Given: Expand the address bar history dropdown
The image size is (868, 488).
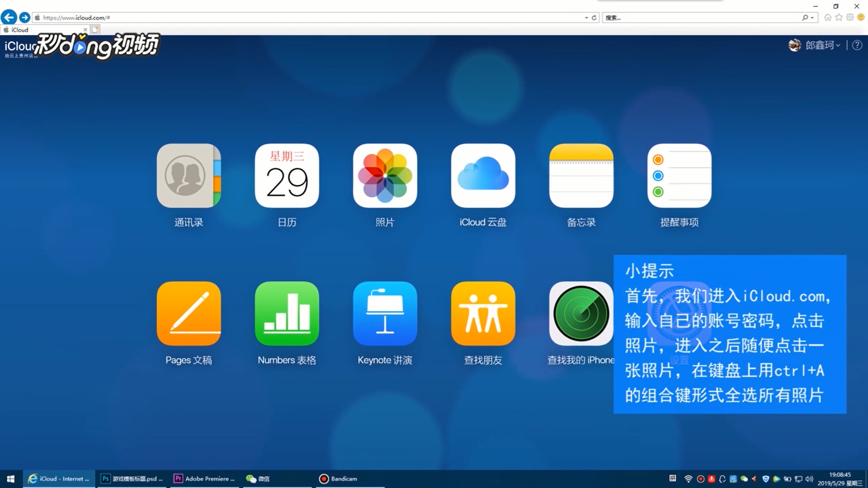Looking at the screenshot, I should [586, 18].
